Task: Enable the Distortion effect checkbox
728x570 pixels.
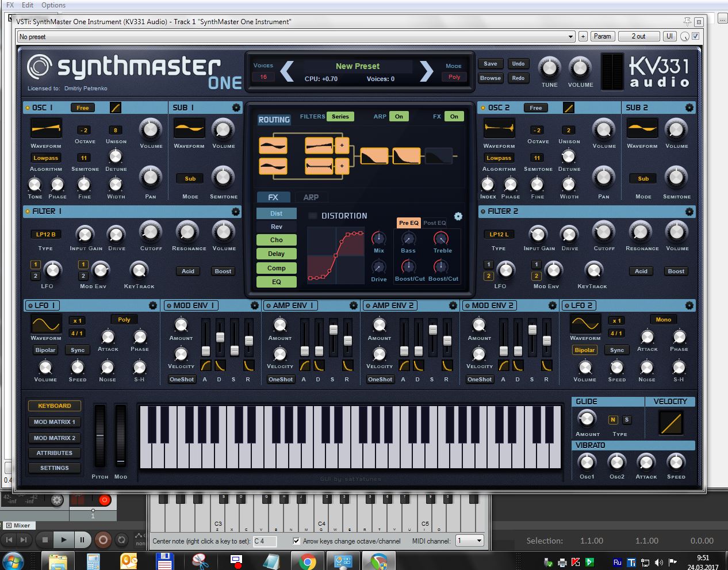Action: coord(313,216)
